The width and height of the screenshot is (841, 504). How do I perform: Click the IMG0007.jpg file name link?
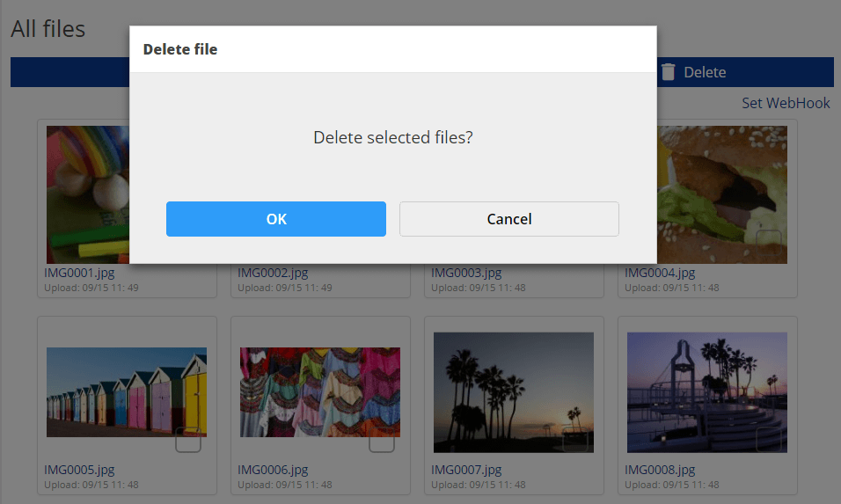466,470
